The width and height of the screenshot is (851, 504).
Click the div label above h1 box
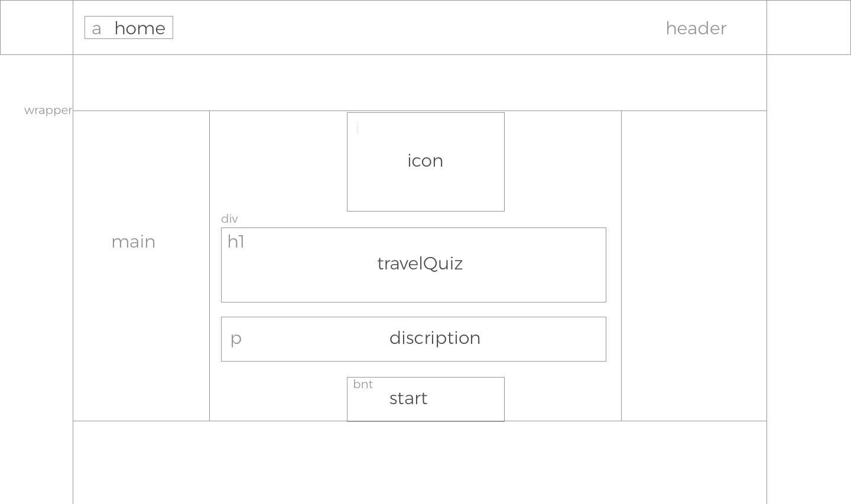pos(229,219)
